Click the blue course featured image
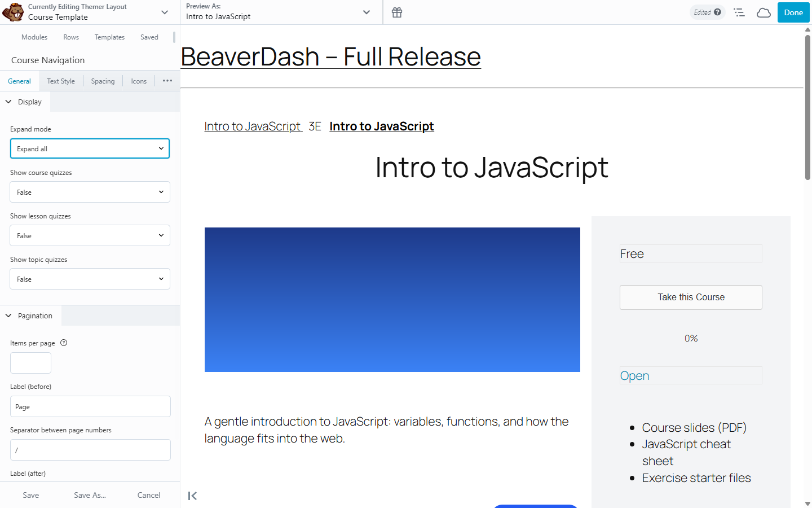 tap(392, 300)
